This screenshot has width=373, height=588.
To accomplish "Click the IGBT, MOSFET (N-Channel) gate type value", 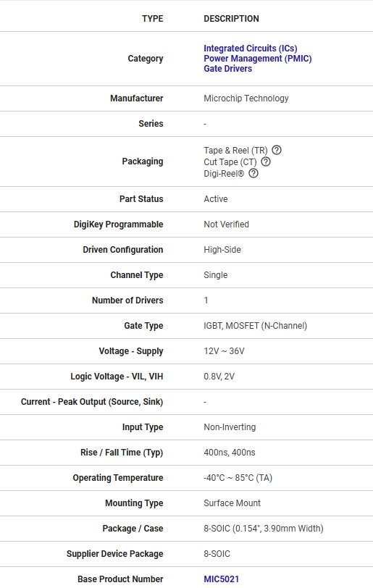I will coord(255,326).
